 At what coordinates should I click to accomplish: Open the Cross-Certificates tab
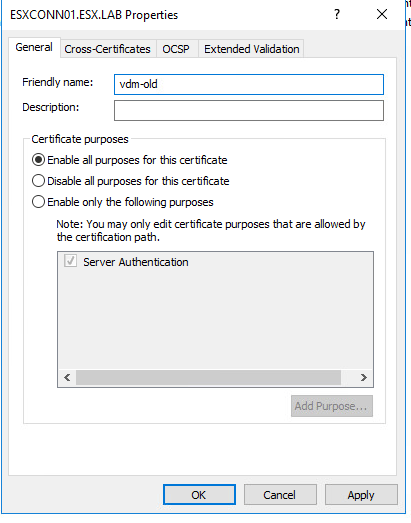[107, 49]
